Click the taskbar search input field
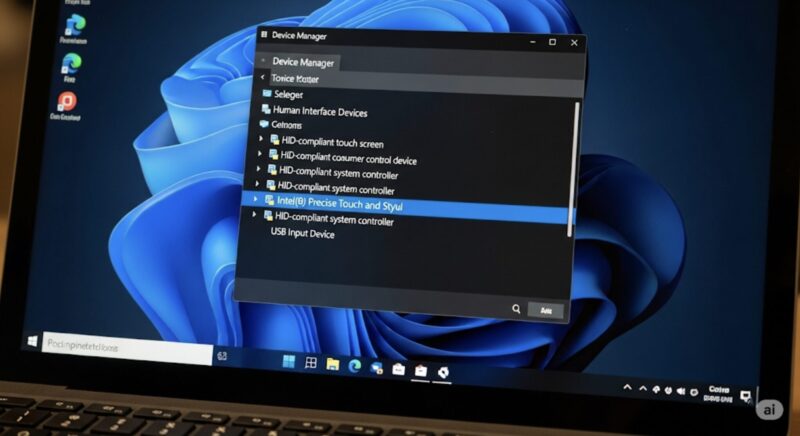800x436 pixels. point(128,348)
